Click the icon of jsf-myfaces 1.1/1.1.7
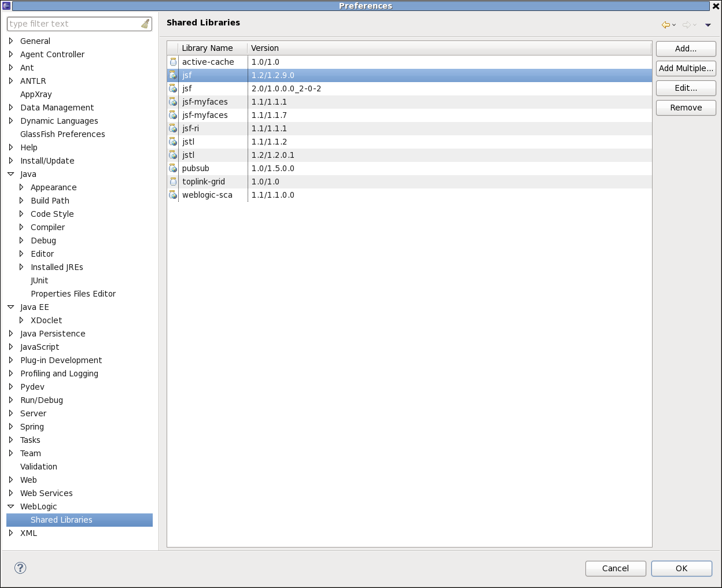 pos(173,115)
